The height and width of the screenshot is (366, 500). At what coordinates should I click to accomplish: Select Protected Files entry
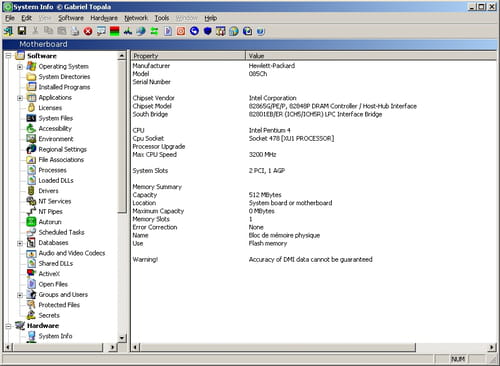pos(59,305)
